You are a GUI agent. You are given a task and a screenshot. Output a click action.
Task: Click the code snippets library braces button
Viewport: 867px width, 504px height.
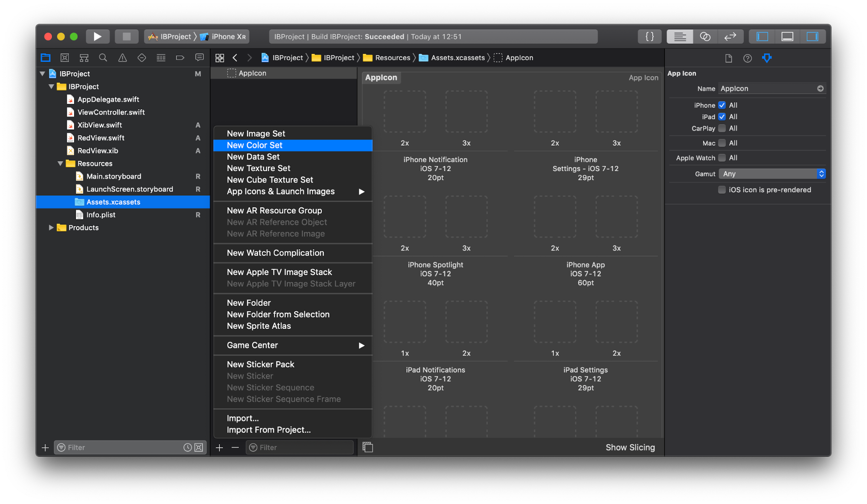click(x=649, y=36)
